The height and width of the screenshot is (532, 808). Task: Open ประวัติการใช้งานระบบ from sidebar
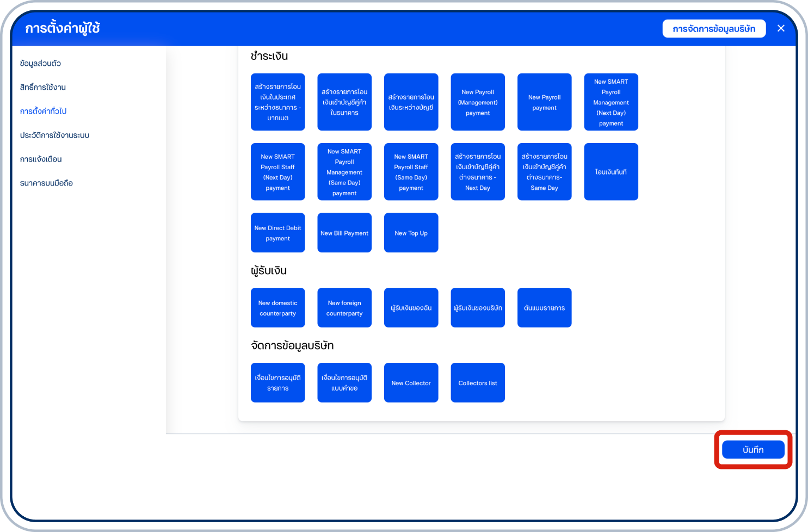point(54,135)
